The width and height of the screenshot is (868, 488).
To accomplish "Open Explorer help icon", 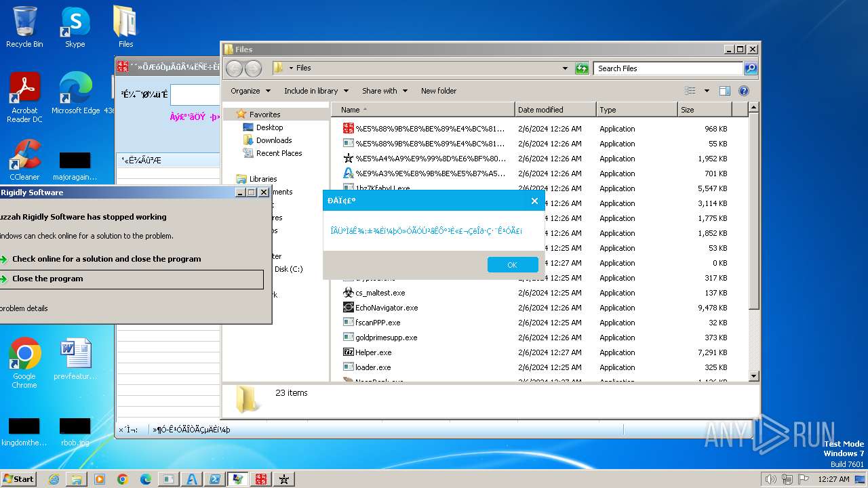I will point(743,91).
